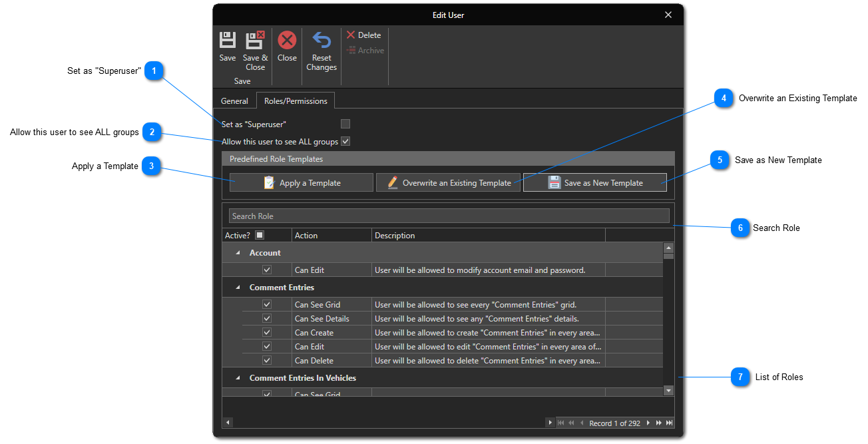Click the Reset Changes undo arrow icon
This screenshot has height=444, width=868.
click(x=322, y=41)
